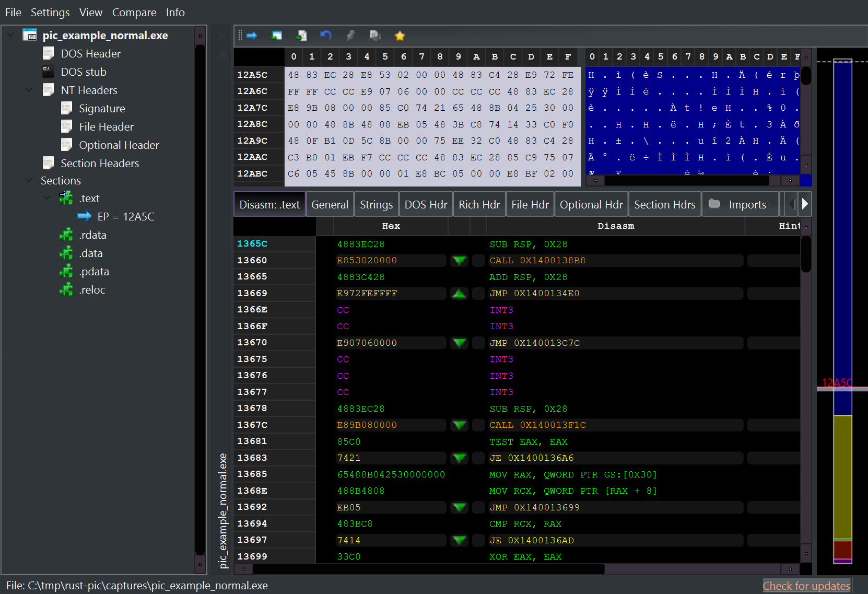Click the hex view vertical scrollbar thumb

pos(806,75)
